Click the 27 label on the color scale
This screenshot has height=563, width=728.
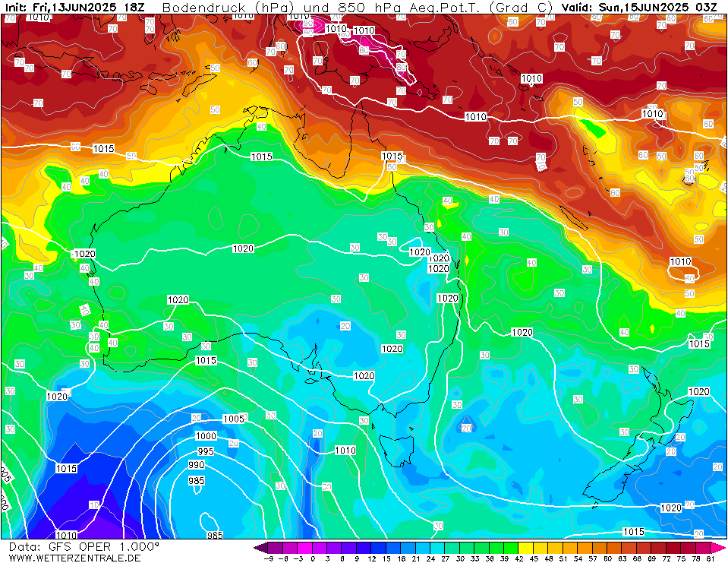[445, 558]
